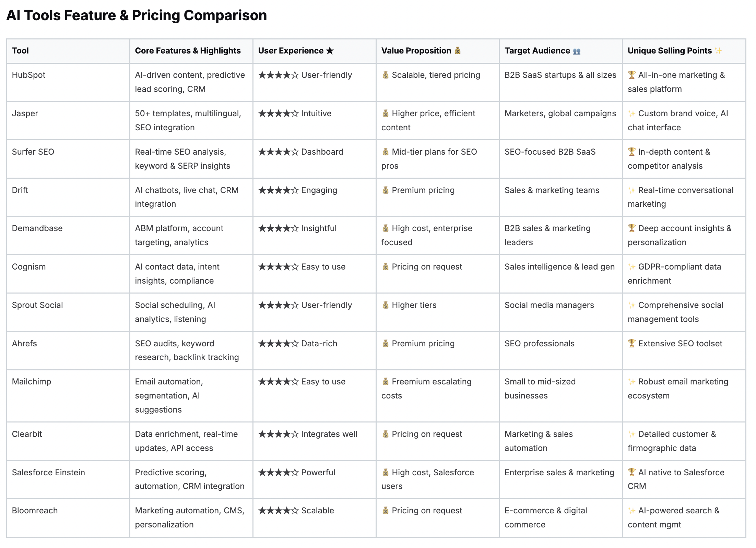Click the trophy icon beside AI native to Salesforce
The height and width of the screenshot is (548, 756).
point(632,472)
